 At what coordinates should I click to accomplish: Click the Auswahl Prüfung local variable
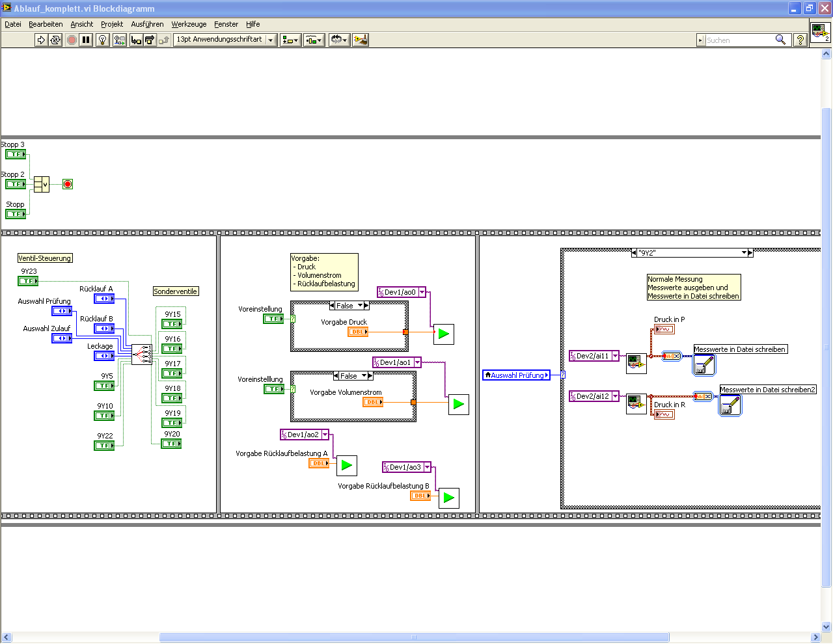[517, 375]
